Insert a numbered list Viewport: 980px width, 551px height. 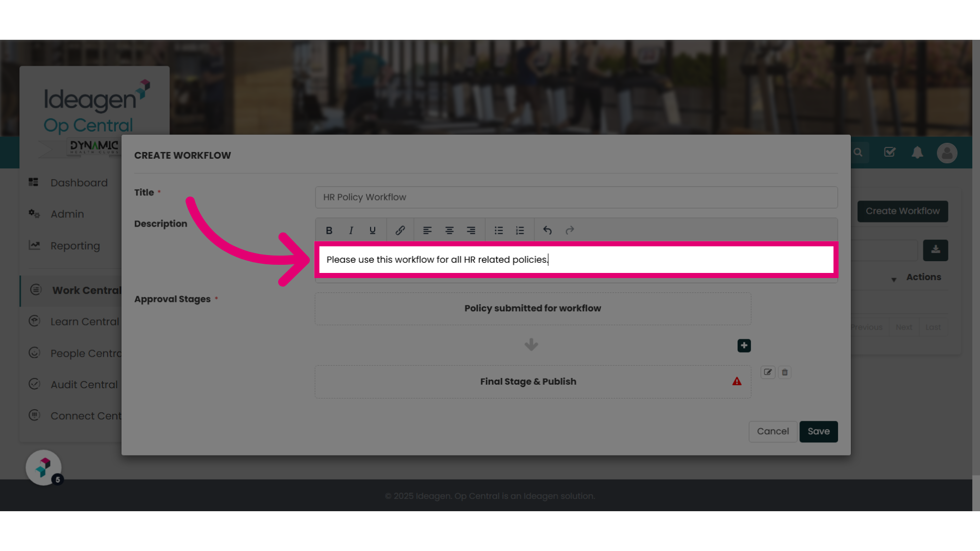520,231
